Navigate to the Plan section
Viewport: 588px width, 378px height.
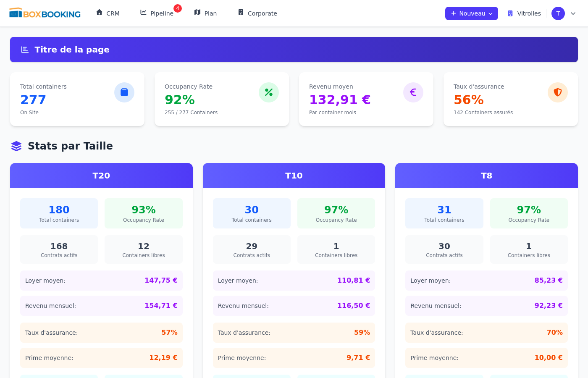point(205,13)
